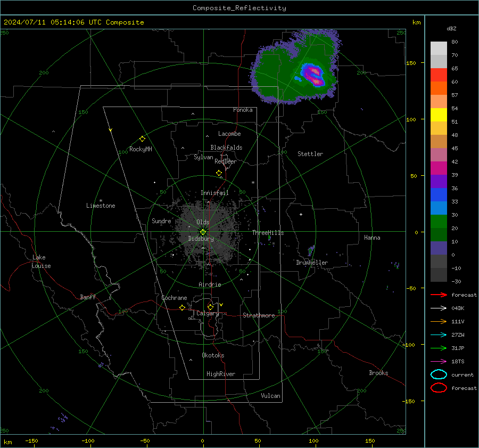This screenshot has width=479, height=448.
Task: Select the Drumheller label
Action: pyautogui.click(x=312, y=263)
